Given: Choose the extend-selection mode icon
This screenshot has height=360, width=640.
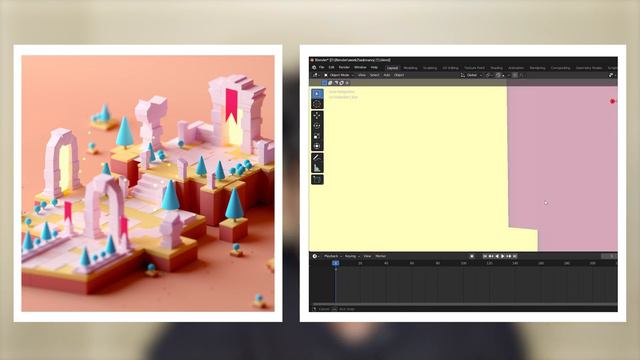Looking at the screenshot, I should pyautogui.click(x=330, y=83).
